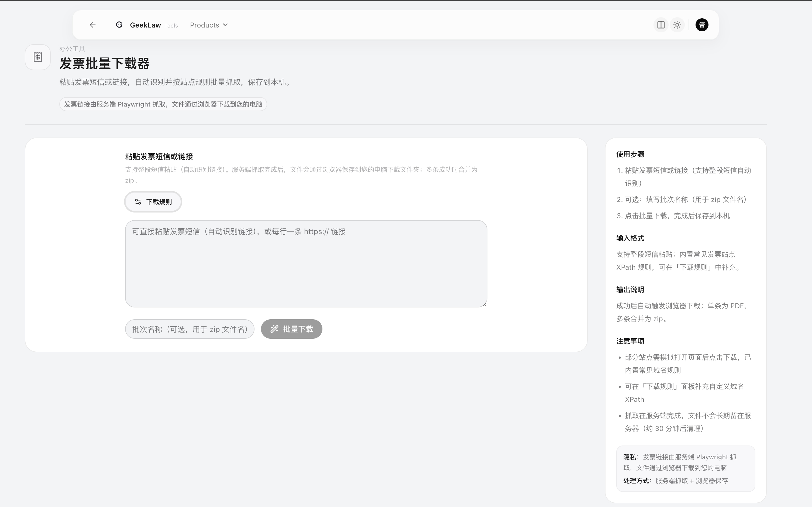812x507 pixels.
Task: Click the Tools label next to GeekLaw
Action: [171, 26]
